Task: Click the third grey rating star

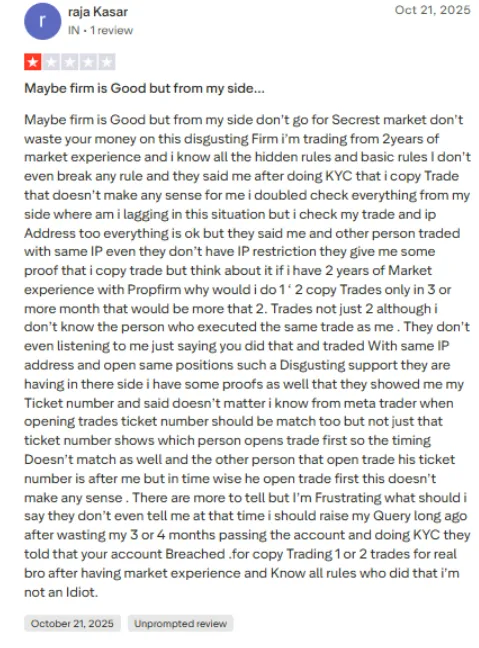Action: pos(69,62)
